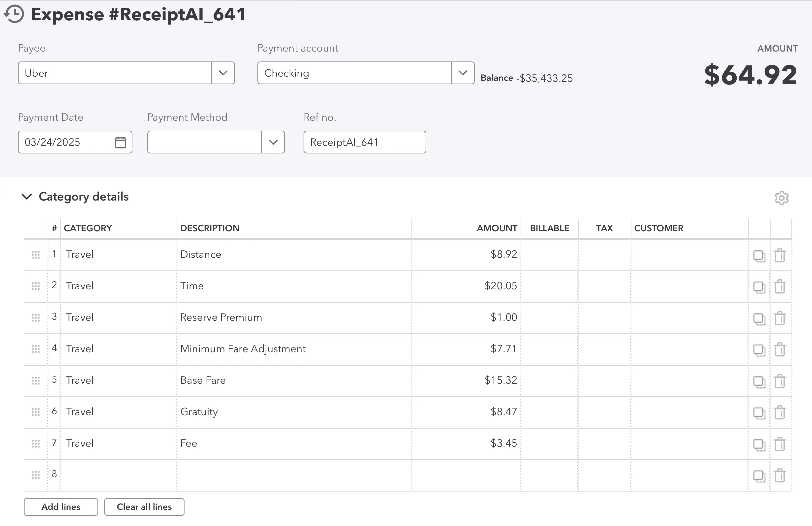Select the Travel category on line 4

click(x=119, y=349)
